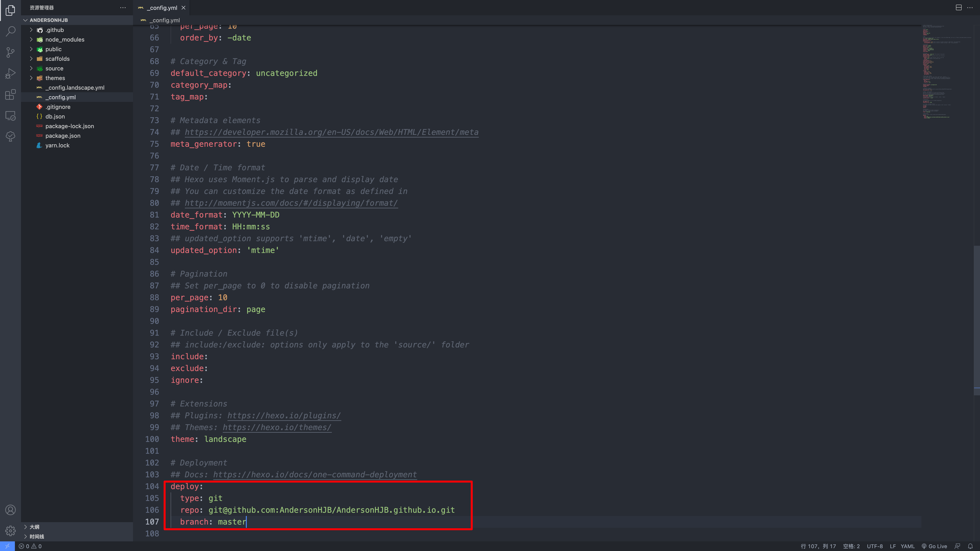
Task: Open the Remote Explorer icon
Action: 10,116
